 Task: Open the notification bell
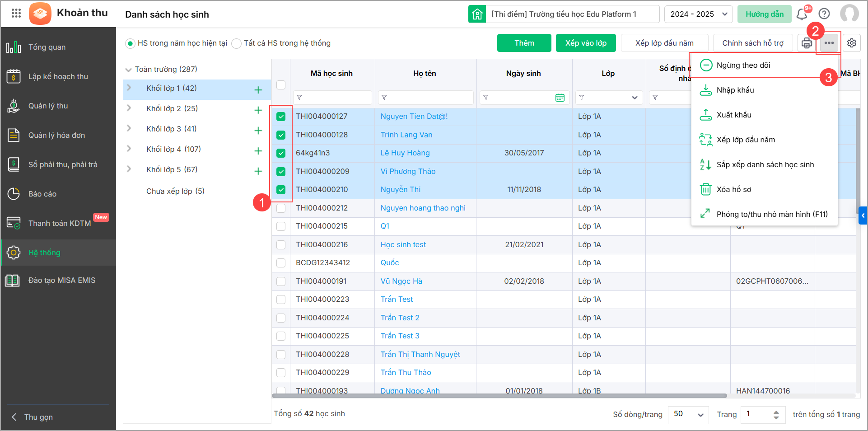coord(802,14)
